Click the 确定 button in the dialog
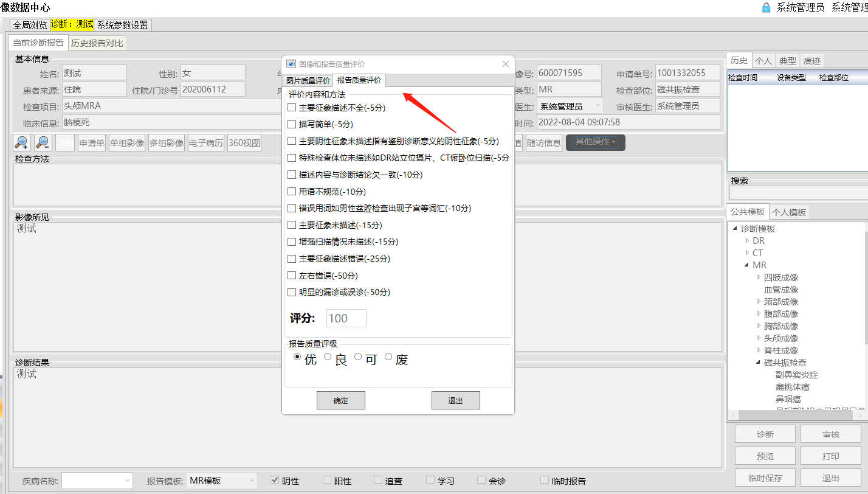The image size is (868, 494). tap(341, 400)
